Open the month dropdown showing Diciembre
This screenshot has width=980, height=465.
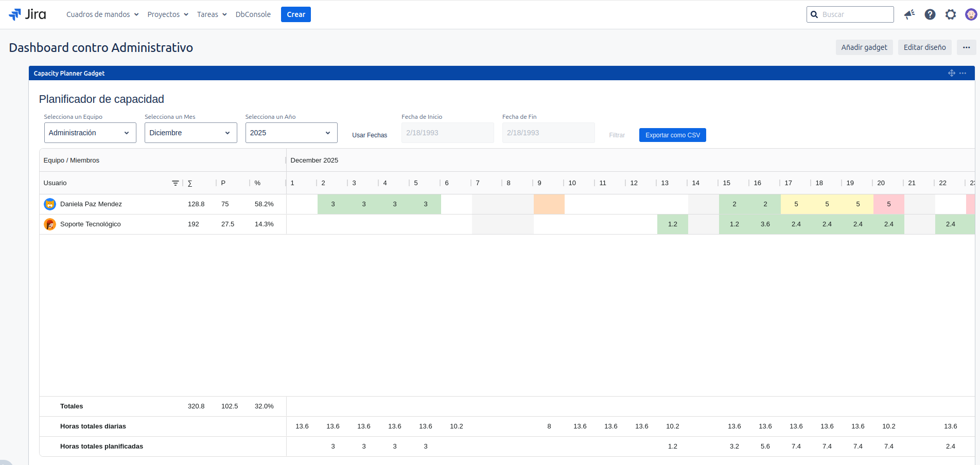190,133
